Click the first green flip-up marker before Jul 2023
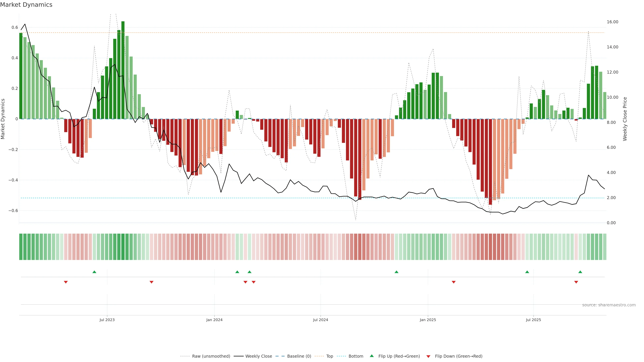The width and height of the screenshot is (644, 362). (94, 272)
